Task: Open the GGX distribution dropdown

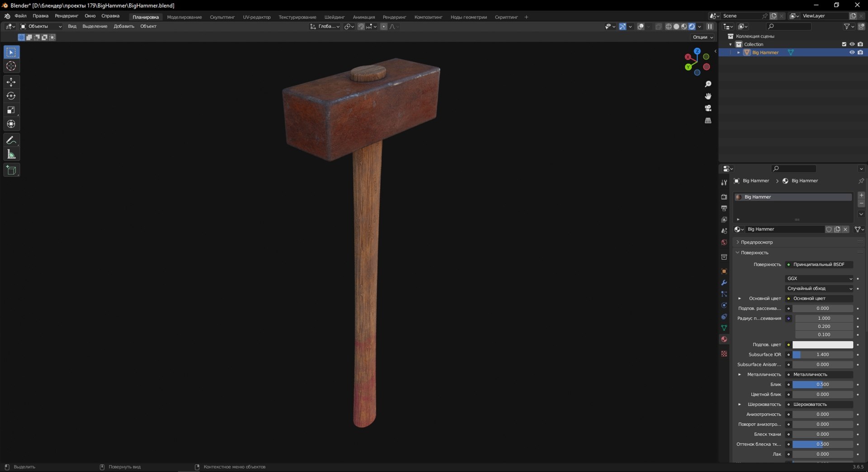Action: click(x=819, y=279)
